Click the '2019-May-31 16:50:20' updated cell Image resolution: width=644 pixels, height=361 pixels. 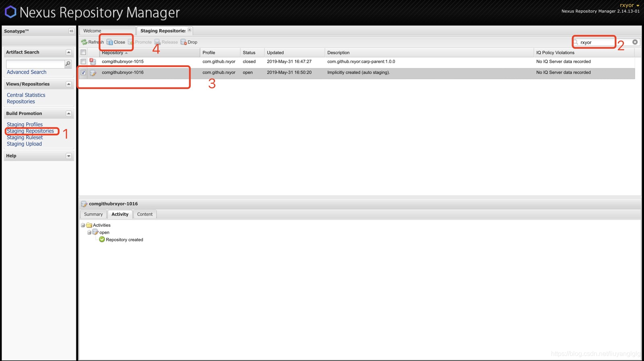click(289, 73)
